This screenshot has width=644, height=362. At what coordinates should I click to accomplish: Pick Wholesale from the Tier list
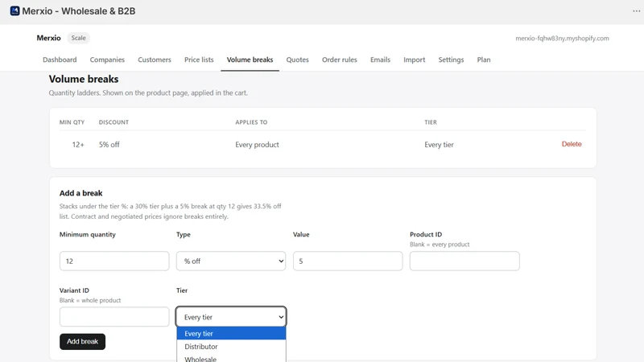pyautogui.click(x=231, y=358)
